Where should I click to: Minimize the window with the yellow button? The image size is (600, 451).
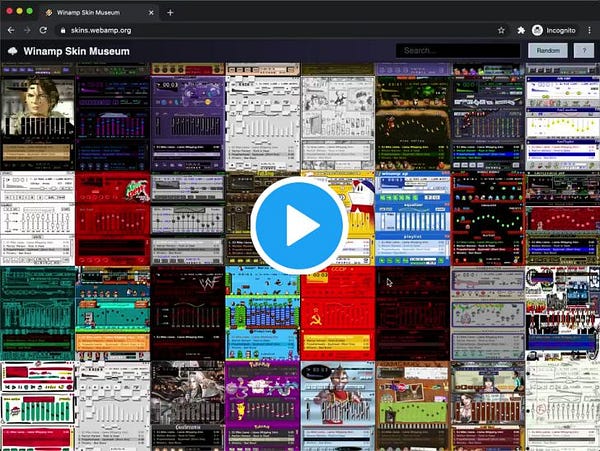click(x=20, y=11)
